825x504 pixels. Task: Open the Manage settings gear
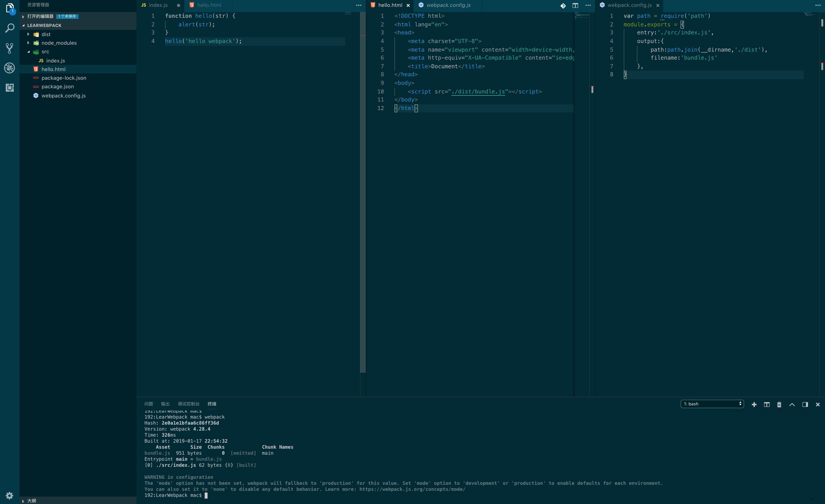[x=10, y=495]
